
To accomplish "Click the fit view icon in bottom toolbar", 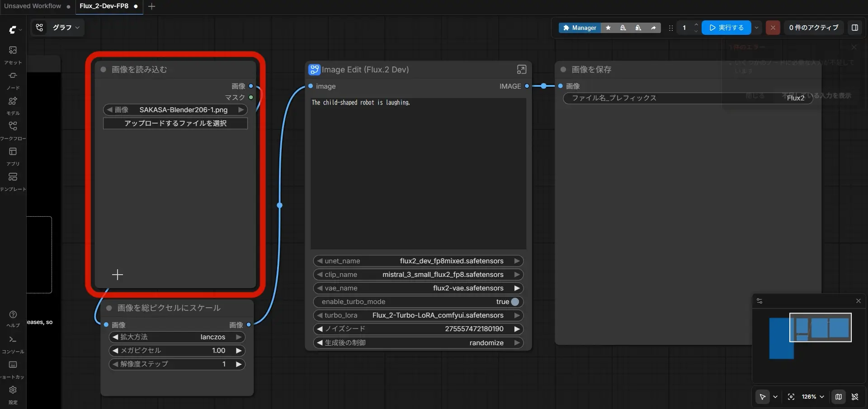I will pos(791,397).
